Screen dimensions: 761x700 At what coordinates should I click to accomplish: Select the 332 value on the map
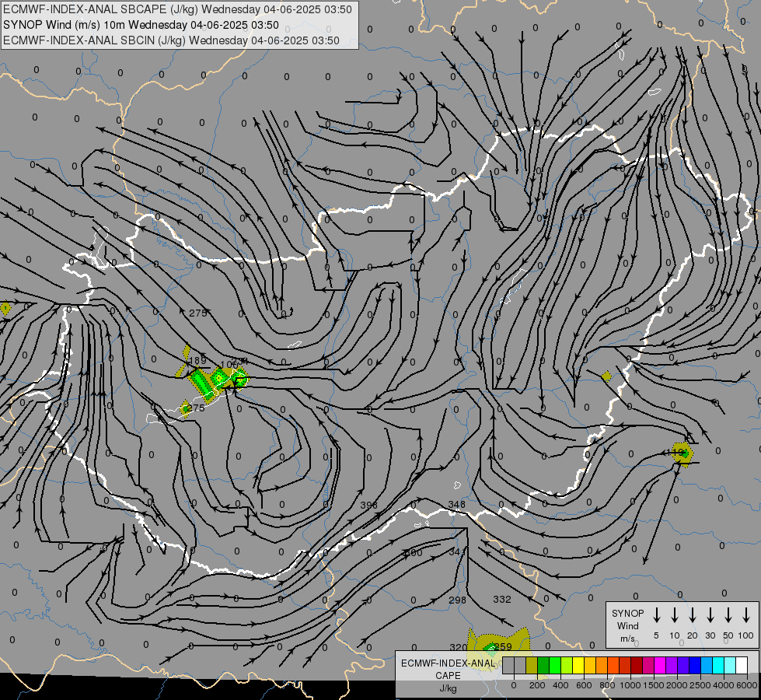[502, 600]
